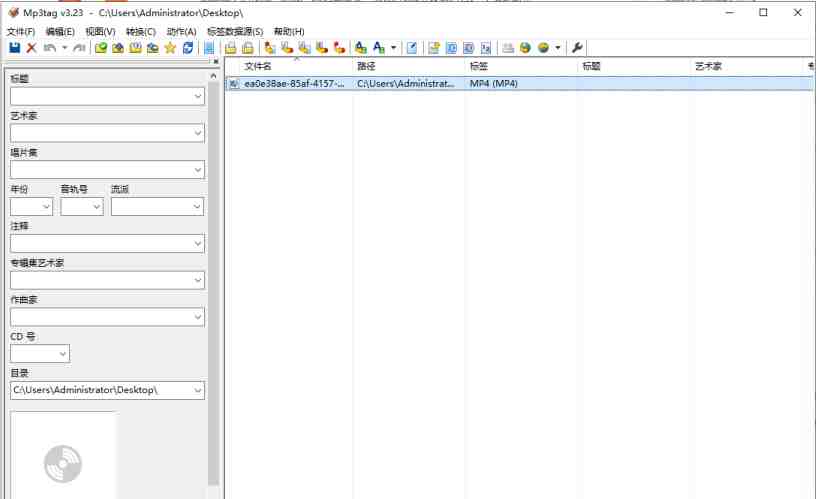Viewport: 816px width, 499px height.
Task: Click the change folder icon in toolbar
Action: click(x=101, y=48)
